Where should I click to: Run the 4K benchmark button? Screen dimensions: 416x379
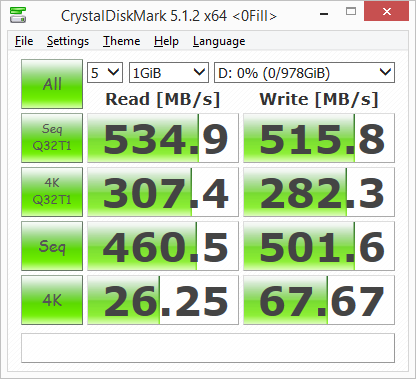click(x=52, y=300)
